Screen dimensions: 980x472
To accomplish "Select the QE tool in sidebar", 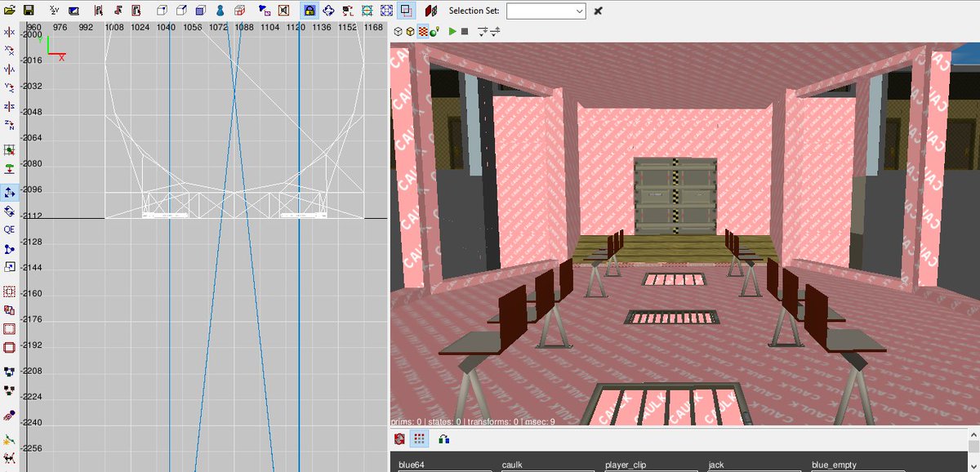I will coord(9,229).
